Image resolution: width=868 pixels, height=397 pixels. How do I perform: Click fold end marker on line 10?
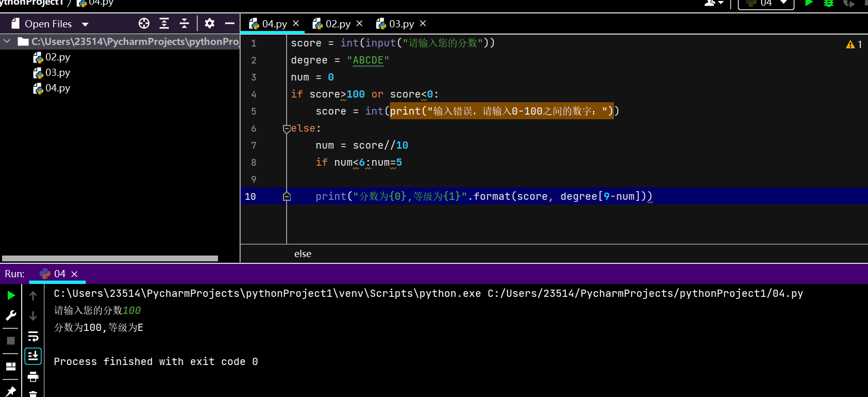point(287,196)
